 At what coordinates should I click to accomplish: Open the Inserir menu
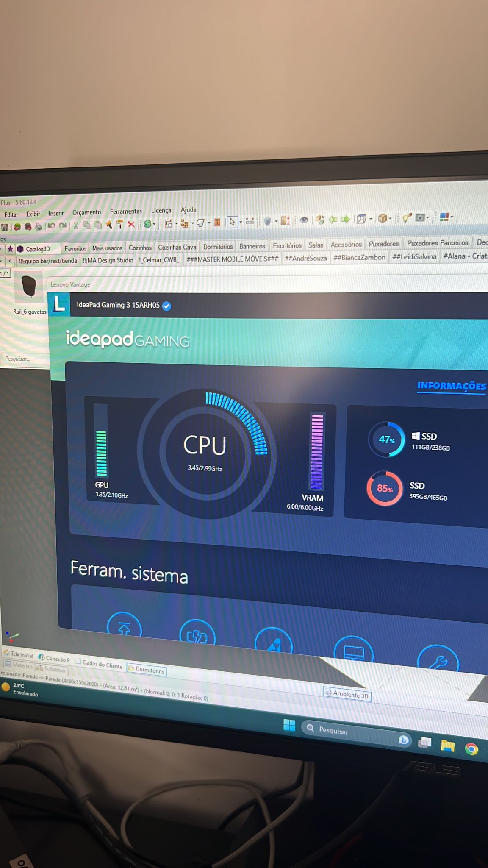click(x=56, y=213)
